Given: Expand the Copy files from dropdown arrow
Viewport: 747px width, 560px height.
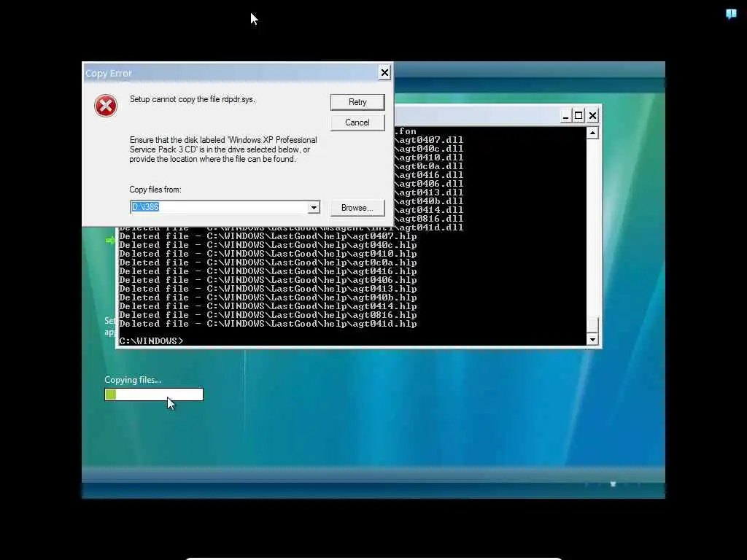Looking at the screenshot, I should [314, 207].
